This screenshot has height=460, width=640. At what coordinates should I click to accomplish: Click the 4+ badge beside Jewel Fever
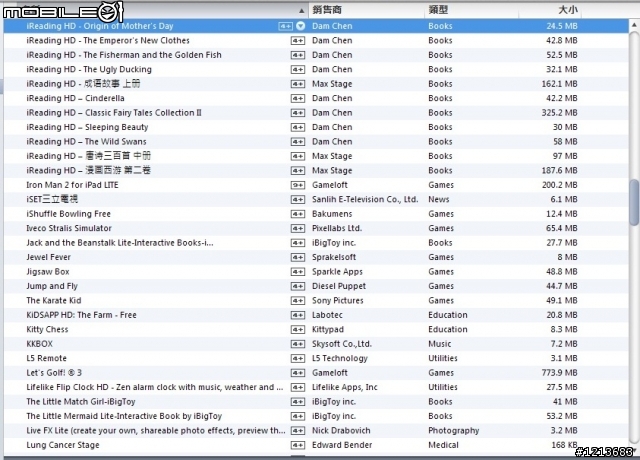298,258
